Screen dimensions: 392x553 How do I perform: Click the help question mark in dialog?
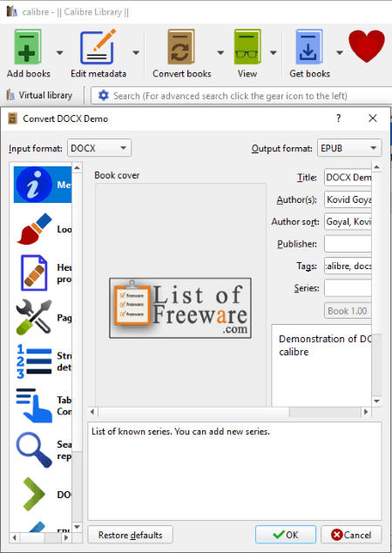tap(338, 118)
